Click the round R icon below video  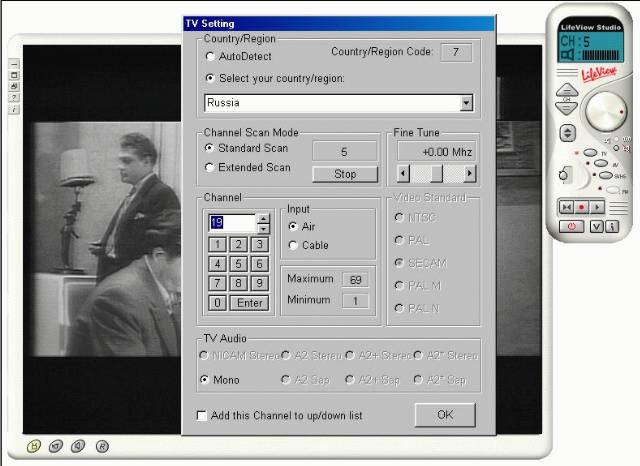coord(102,446)
